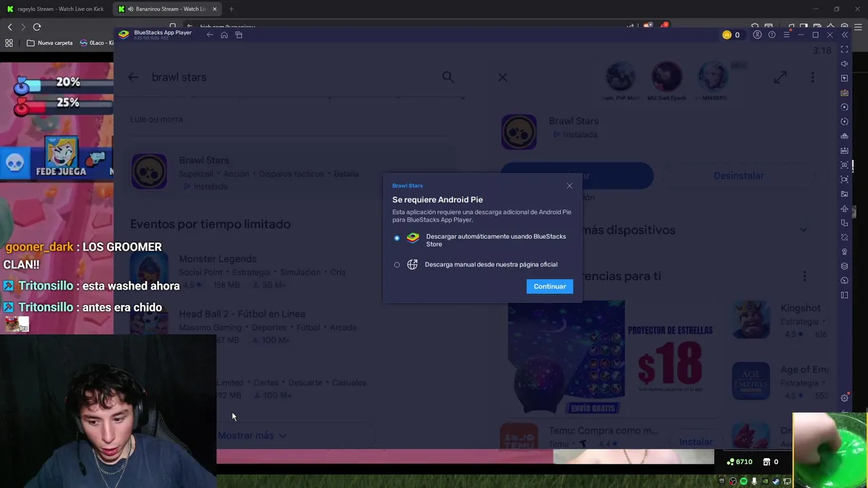Open the three-dot menu beside expand icon
This screenshot has height=488, width=868.
tap(812, 77)
